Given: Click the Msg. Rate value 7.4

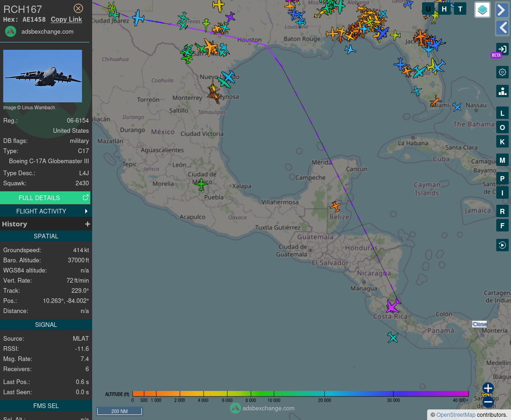Looking at the screenshot, I should click(85, 359).
